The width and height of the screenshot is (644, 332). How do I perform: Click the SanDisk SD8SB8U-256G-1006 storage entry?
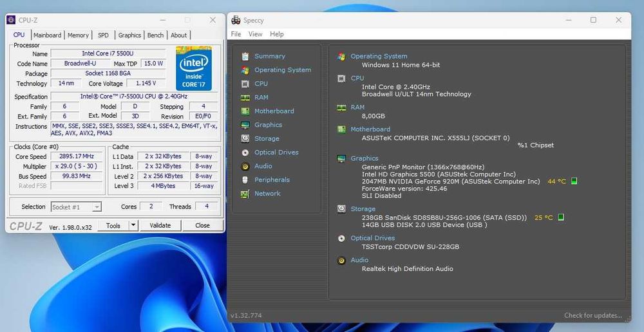click(444, 217)
